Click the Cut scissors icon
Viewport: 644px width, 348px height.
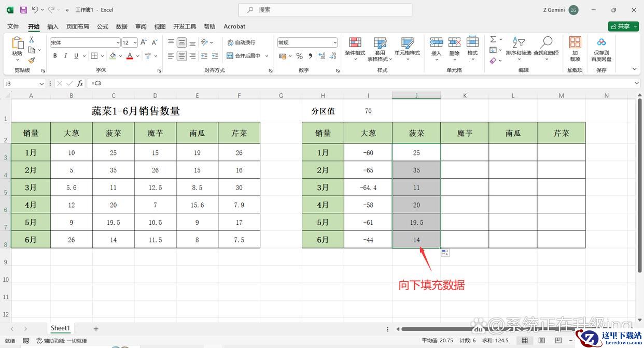click(x=32, y=40)
